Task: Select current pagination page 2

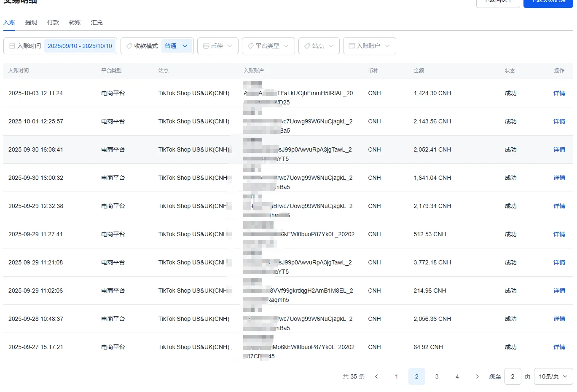Action: (417, 376)
